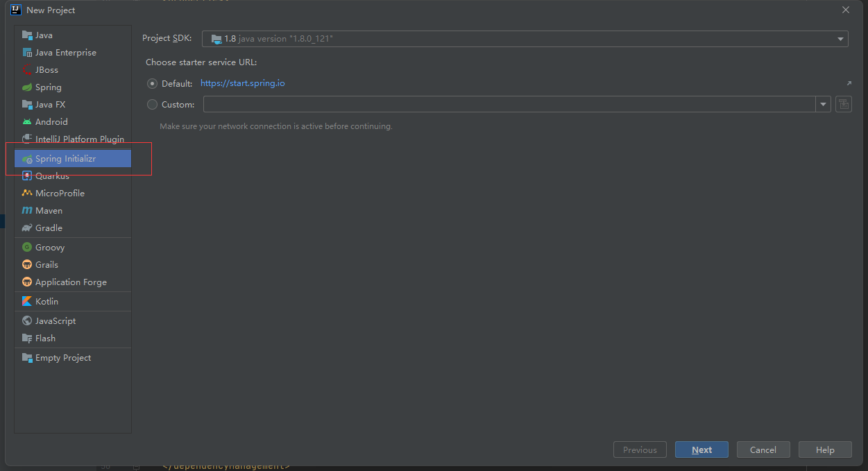Select Groovy in project list

pyautogui.click(x=73, y=247)
